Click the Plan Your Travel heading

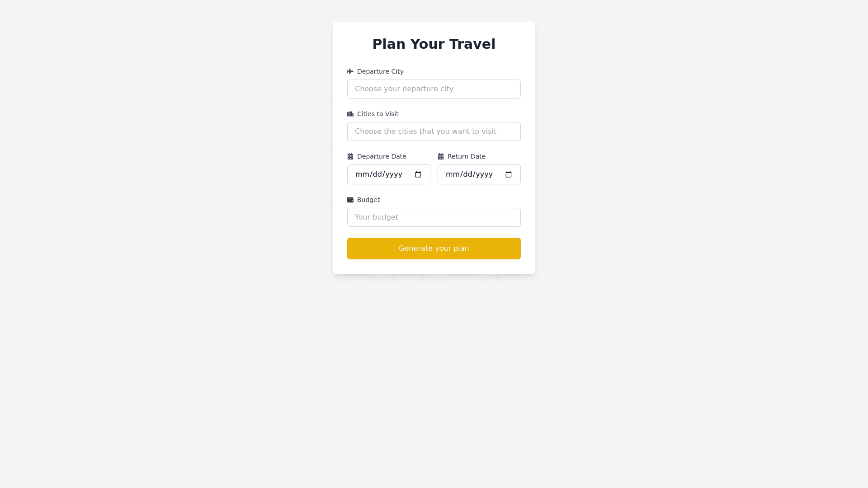434,44
